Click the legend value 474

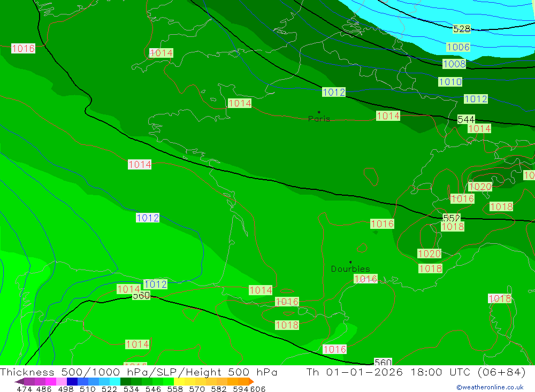[24, 389]
